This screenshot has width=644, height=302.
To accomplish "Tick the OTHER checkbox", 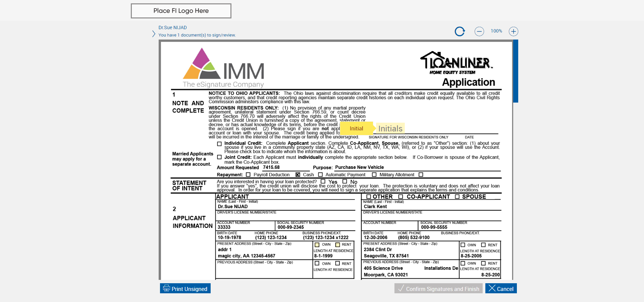I will 369,197.
